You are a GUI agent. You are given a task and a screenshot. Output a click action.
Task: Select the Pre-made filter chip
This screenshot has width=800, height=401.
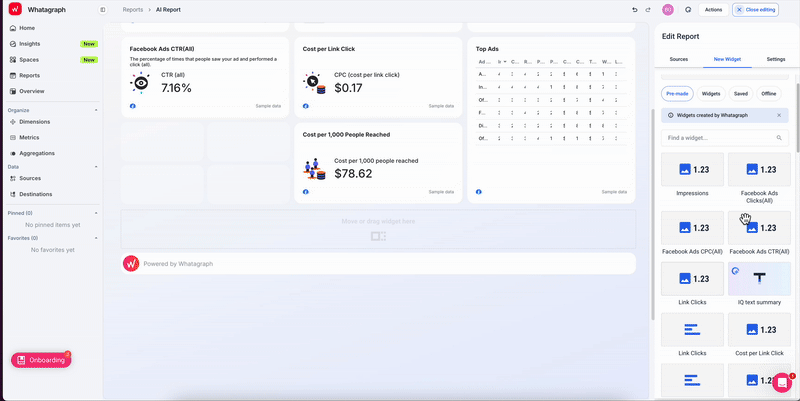[x=677, y=93]
